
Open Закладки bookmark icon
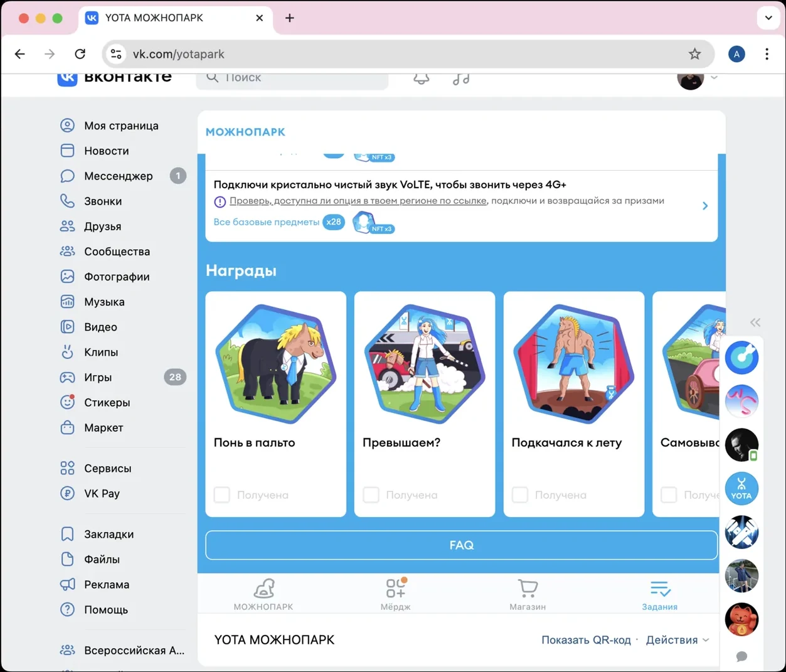67,534
